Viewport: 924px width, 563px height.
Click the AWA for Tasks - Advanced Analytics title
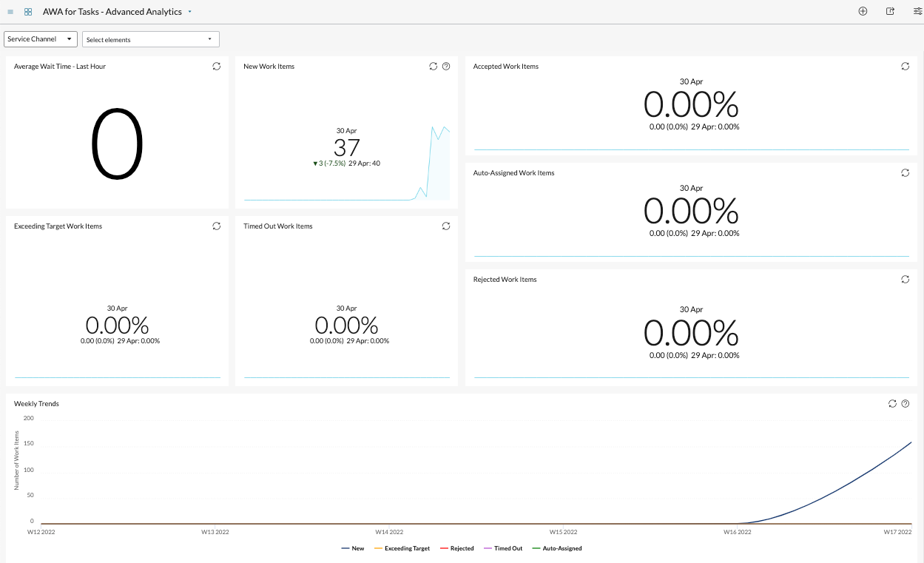[112, 12]
